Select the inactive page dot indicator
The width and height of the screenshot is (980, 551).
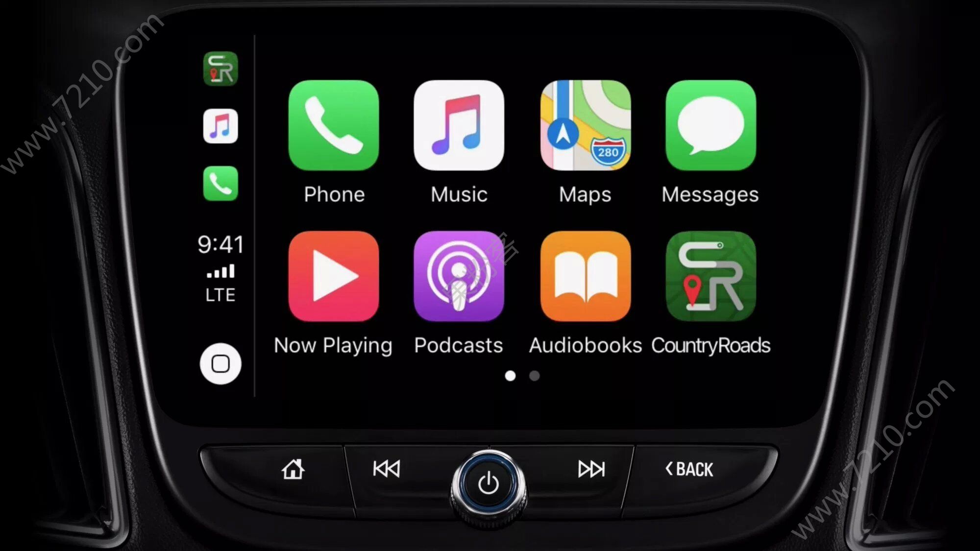pyautogui.click(x=535, y=375)
